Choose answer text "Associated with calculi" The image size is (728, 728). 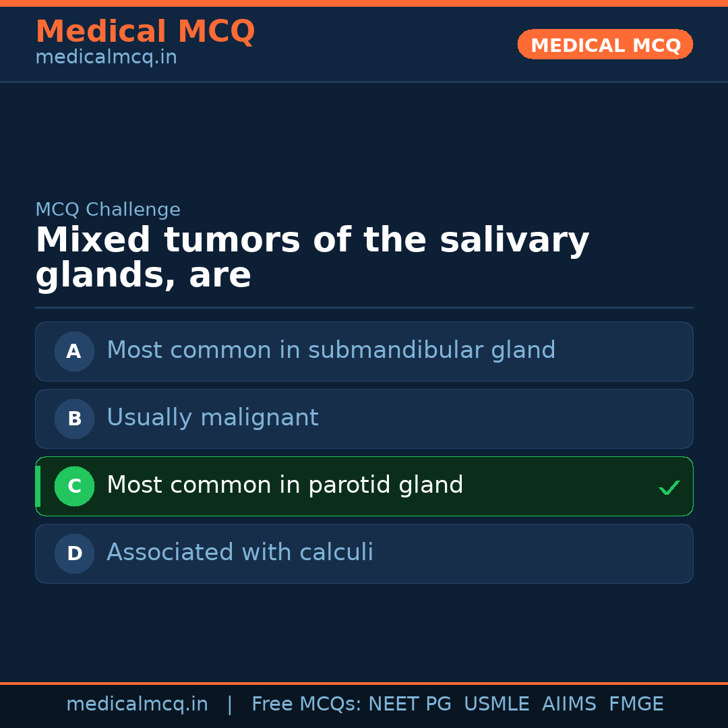point(240,553)
